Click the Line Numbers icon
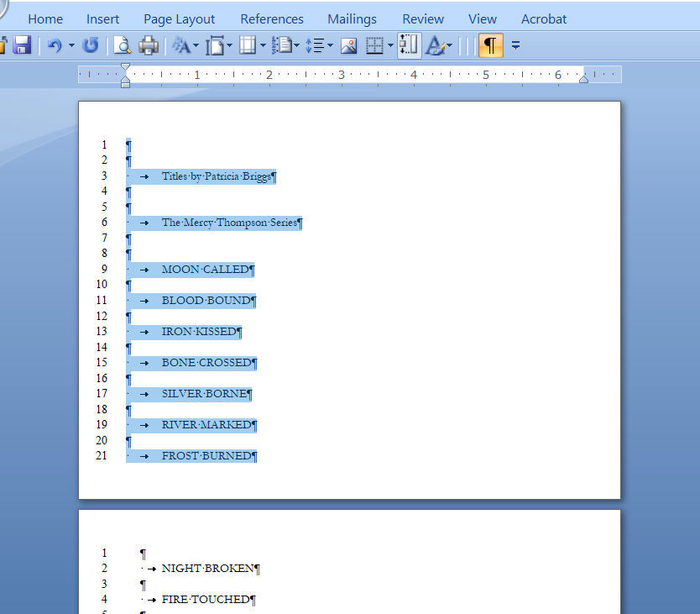700x614 pixels. pos(282,45)
